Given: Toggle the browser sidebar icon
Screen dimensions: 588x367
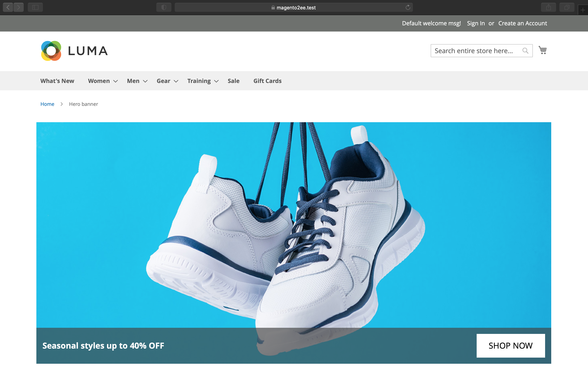Looking at the screenshot, I should tap(35, 7).
